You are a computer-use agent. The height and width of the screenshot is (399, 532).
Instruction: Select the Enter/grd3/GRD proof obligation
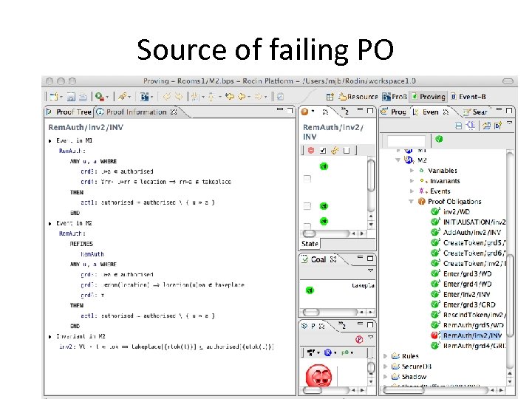point(469,304)
